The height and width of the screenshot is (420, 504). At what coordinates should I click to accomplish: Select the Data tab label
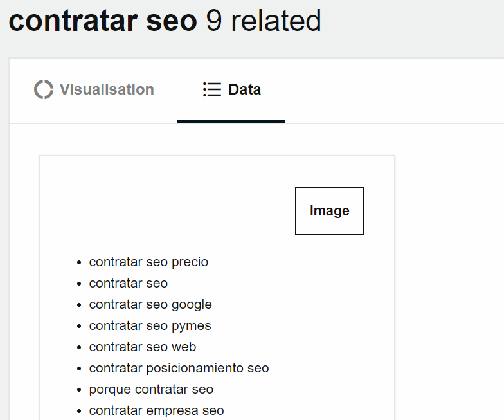(244, 89)
